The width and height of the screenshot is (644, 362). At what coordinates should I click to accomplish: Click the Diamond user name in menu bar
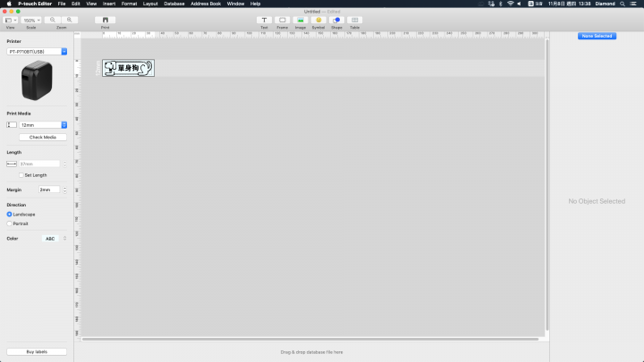605,4
